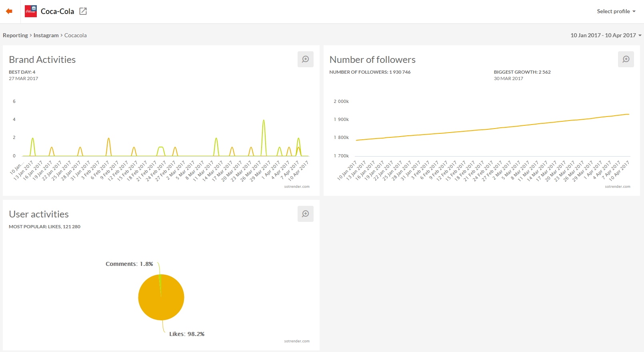
Task: Open sotrender.com credit under User activities
Action: pos(297,341)
